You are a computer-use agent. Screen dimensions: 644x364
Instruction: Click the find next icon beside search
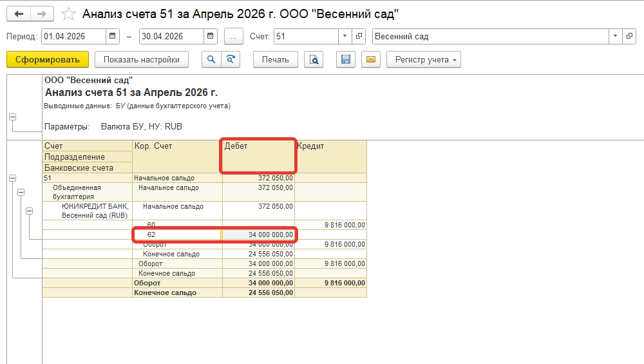tap(230, 60)
